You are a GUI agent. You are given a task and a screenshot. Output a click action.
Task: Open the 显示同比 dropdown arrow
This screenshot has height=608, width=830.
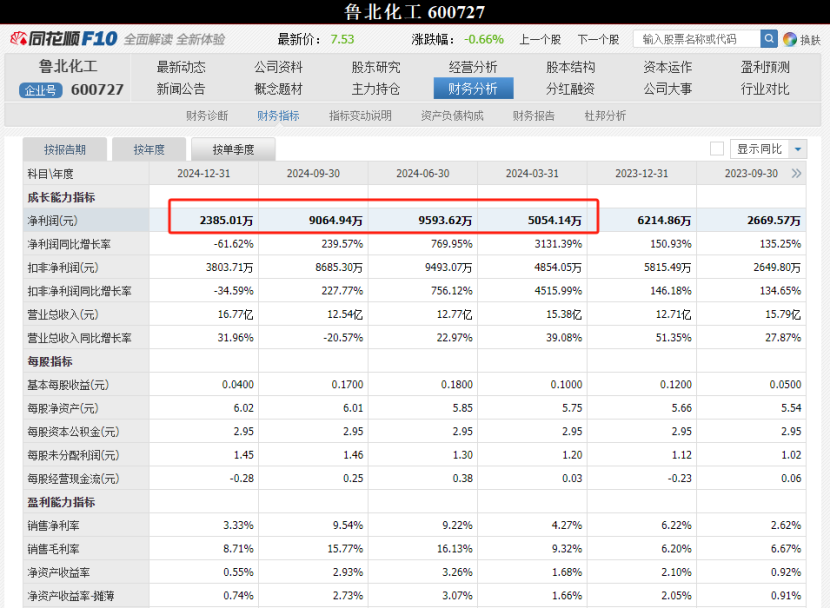(x=798, y=149)
